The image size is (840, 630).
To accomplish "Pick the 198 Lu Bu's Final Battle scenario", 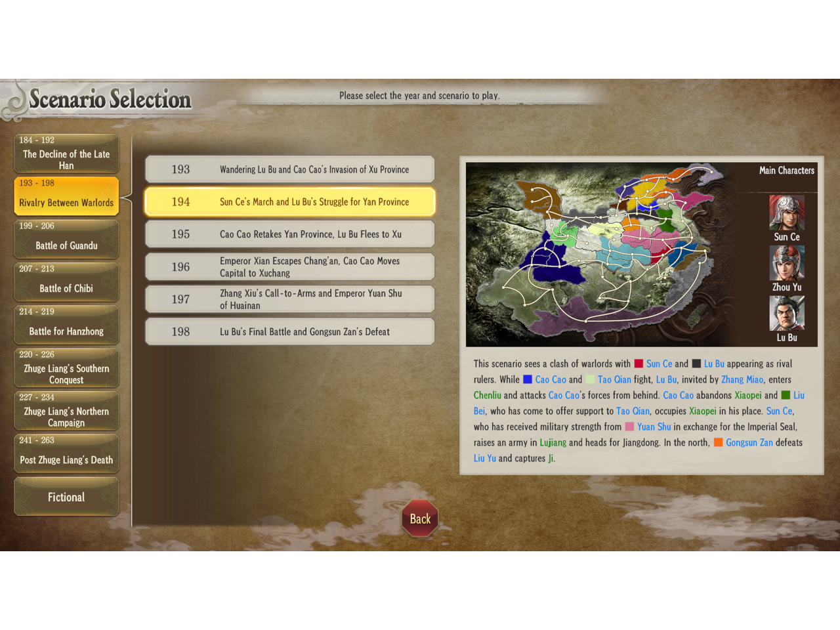I will [289, 331].
